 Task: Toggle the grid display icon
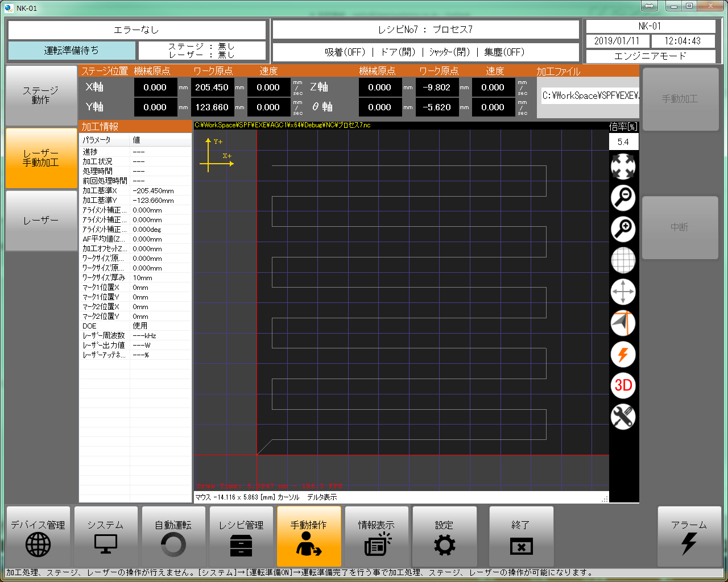coord(623,261)
